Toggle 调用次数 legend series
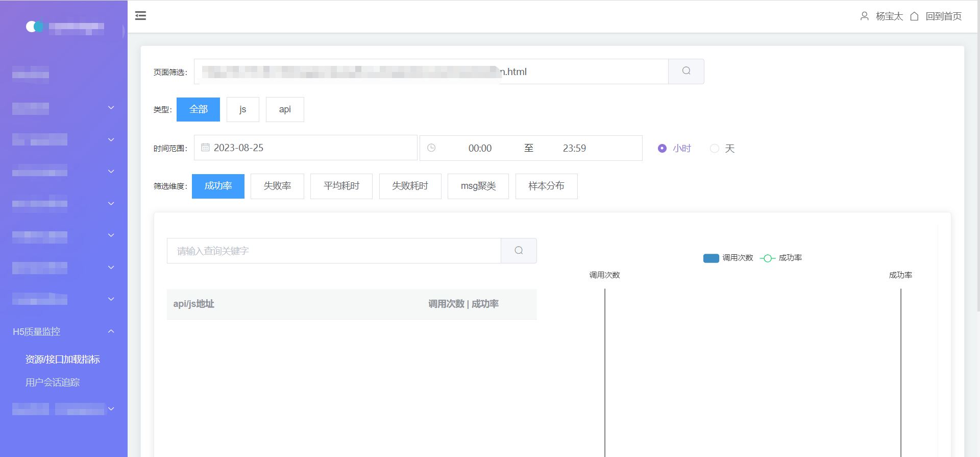 (728, 258)
